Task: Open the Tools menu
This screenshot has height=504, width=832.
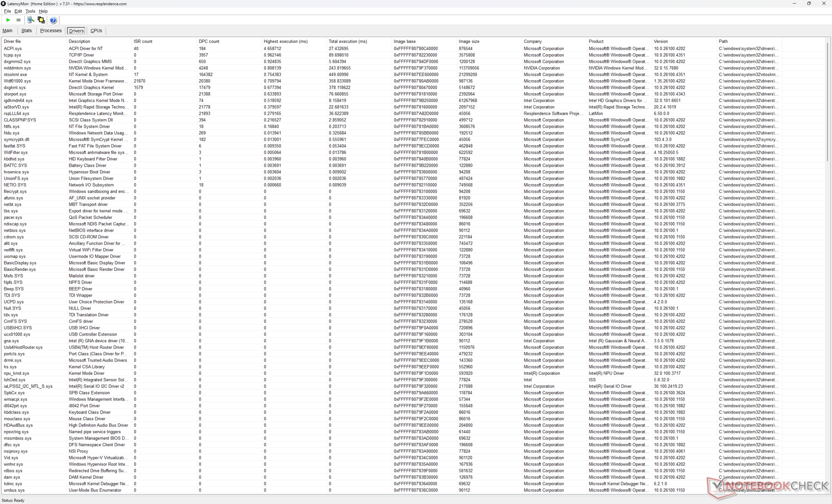Action: (x=30, y=11)
